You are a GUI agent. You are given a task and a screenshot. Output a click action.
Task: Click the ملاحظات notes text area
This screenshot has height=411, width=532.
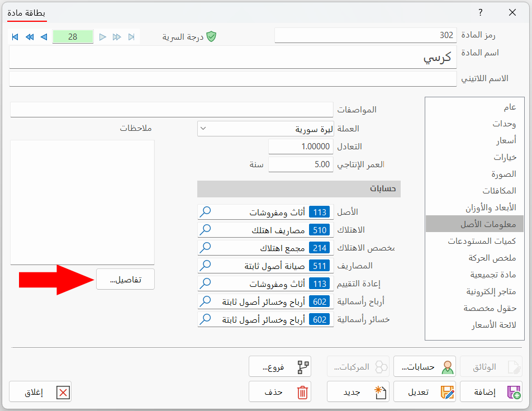tap(82, 202)
